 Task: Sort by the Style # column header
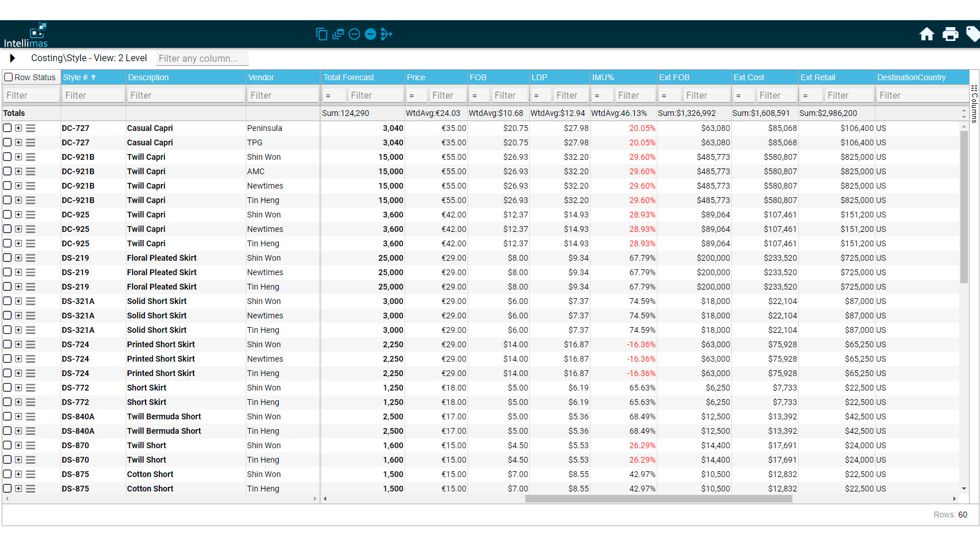[x=92, y=77]
